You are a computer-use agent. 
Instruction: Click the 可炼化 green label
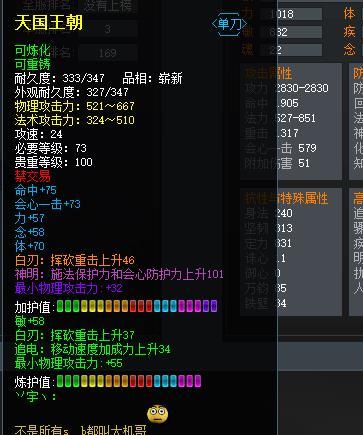(x=33, y=51)
